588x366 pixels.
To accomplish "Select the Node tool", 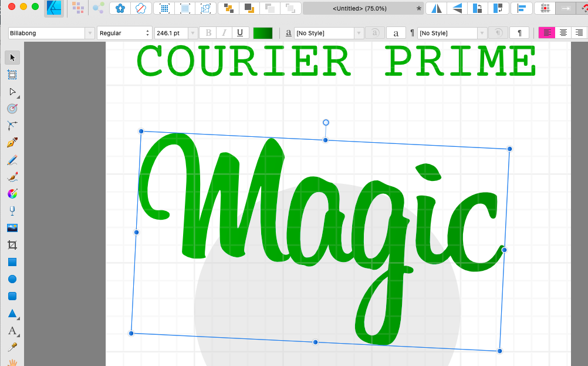I will click(12, 92).
